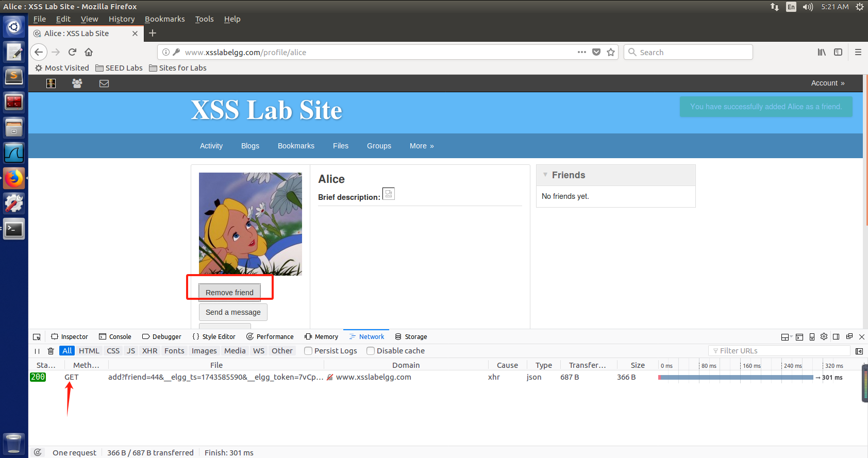Viewport: 868px width, 458px height.
Task: Filter network requests by Images
Action: click(204, 351)
